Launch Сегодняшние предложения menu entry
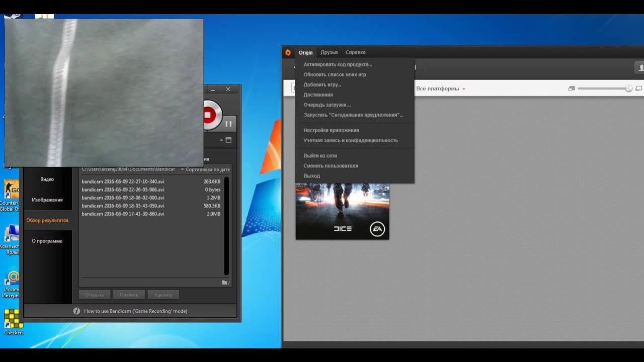The image size is (644, 362). [355, 115]
